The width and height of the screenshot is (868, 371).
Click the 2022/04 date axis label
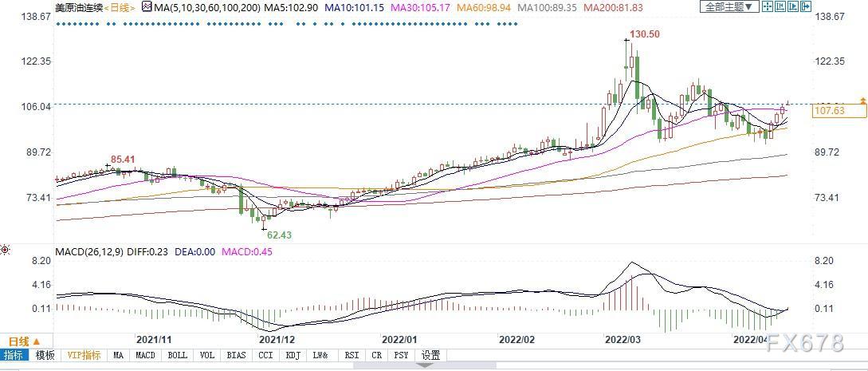[x=749, y=339]
